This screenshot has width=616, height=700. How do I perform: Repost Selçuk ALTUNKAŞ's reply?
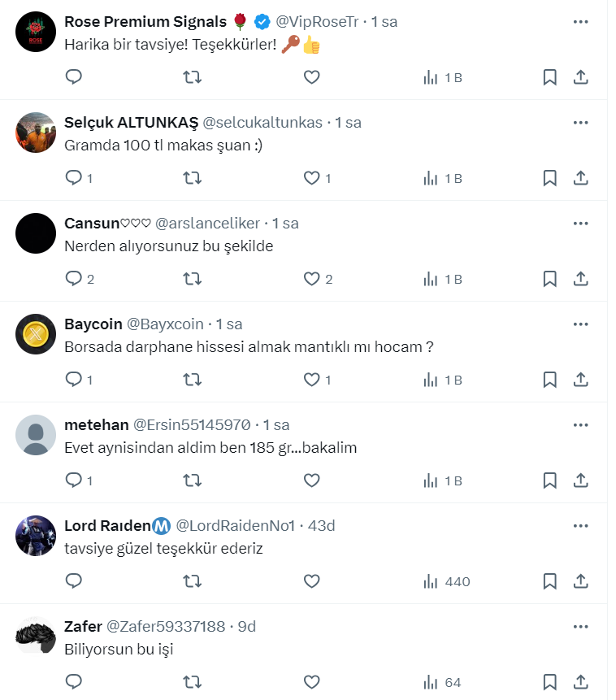click(x=193, y=178)
